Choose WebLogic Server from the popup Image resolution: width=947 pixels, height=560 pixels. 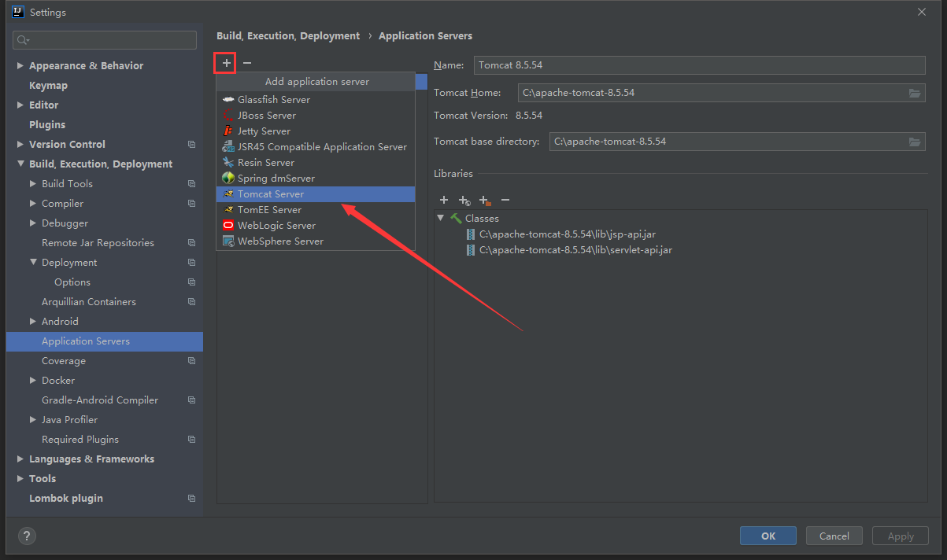(316, 226)
